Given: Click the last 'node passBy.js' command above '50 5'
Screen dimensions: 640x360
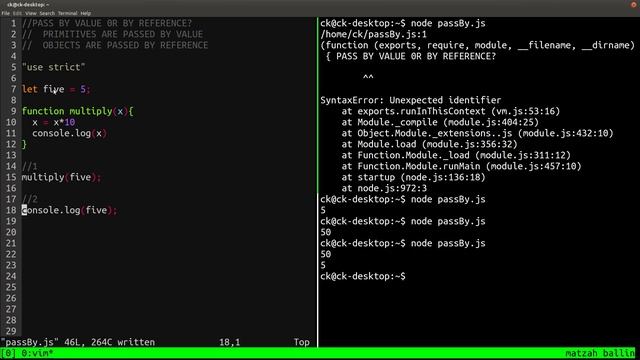Looking at the screenshot, I should (x=448, y=244).
